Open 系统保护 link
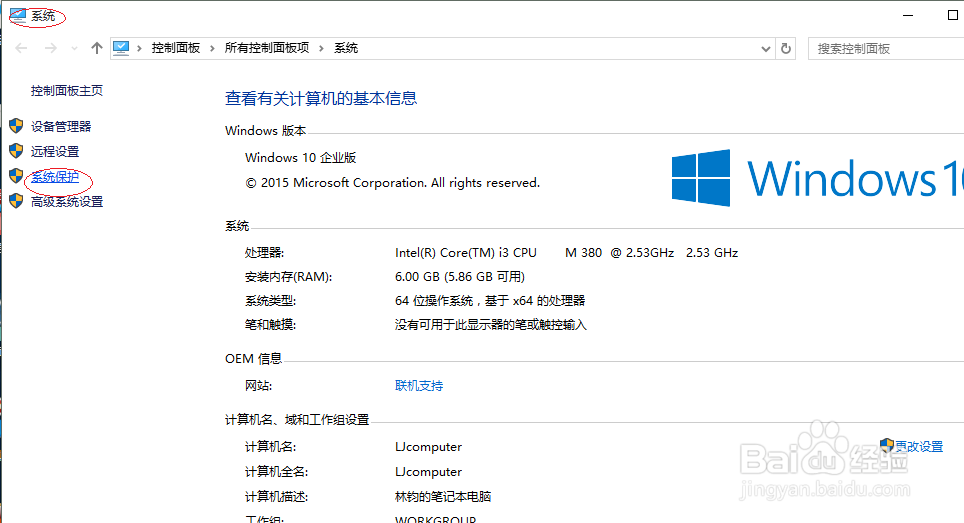This screenshot has width=964, height=523. point(55,177)
